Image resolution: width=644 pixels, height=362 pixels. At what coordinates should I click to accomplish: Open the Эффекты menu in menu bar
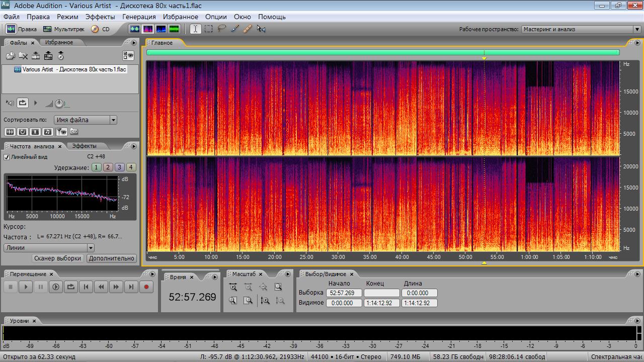100,17
